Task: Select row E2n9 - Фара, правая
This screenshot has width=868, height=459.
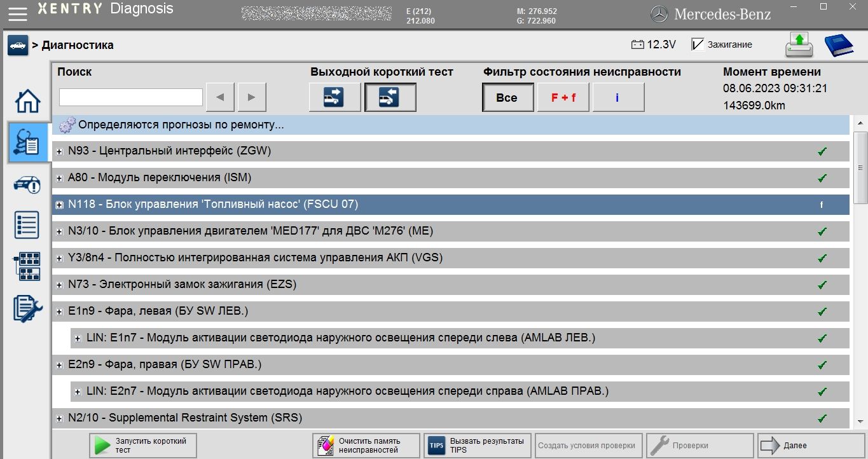Action: tap(450, 365)
